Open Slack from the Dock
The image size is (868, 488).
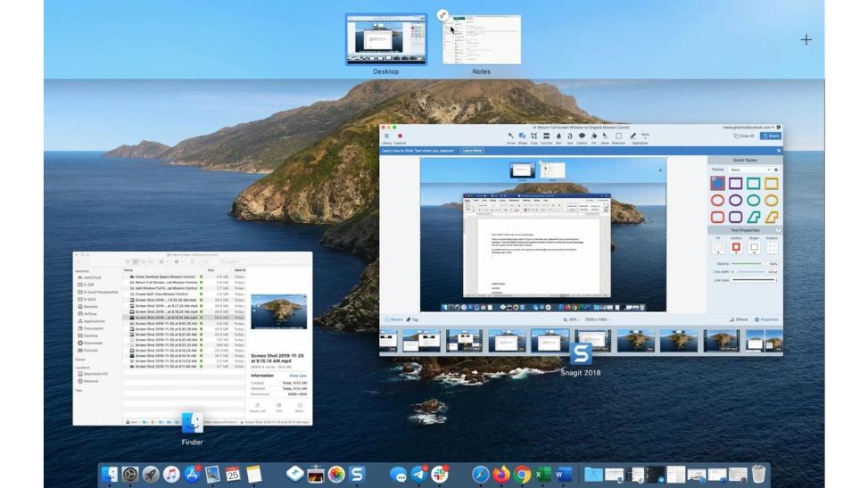click(x=440, y=474)
